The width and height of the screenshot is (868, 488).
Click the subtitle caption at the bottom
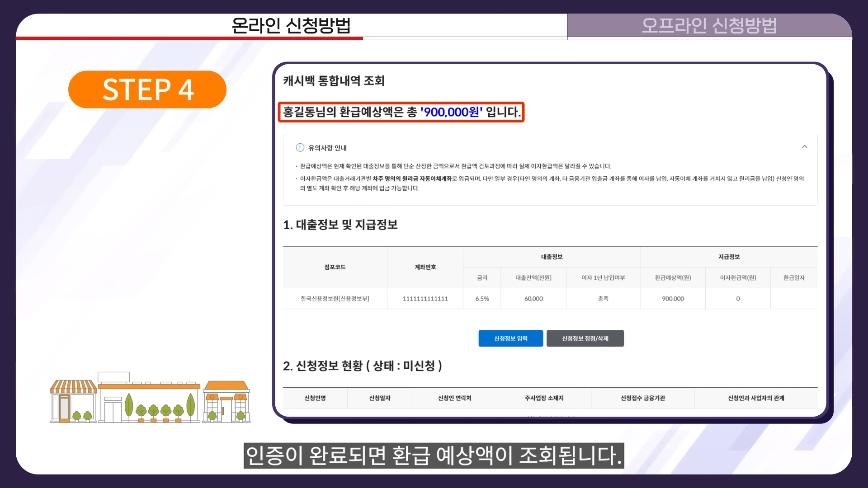[x=434, y=455]
